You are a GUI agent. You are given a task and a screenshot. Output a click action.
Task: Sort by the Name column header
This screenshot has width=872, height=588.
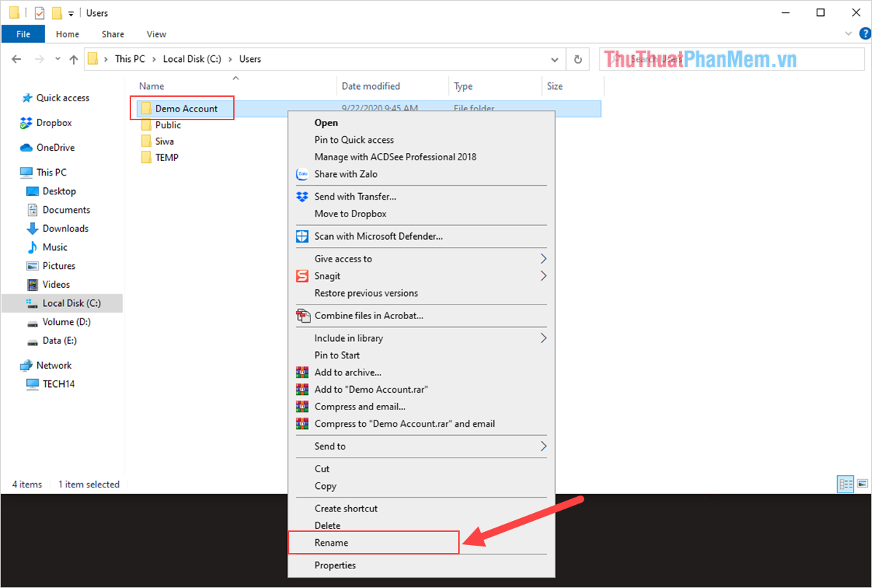click(x=152, y=87)
